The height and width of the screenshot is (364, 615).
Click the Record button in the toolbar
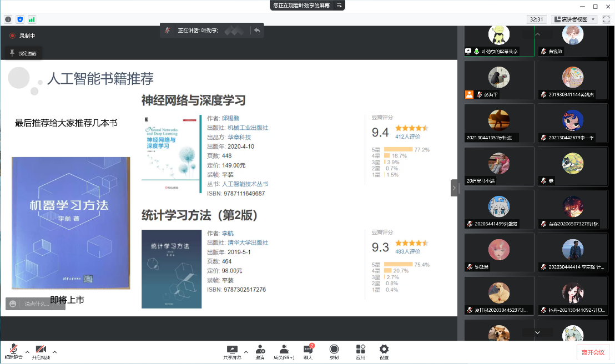tap(334, 351)
